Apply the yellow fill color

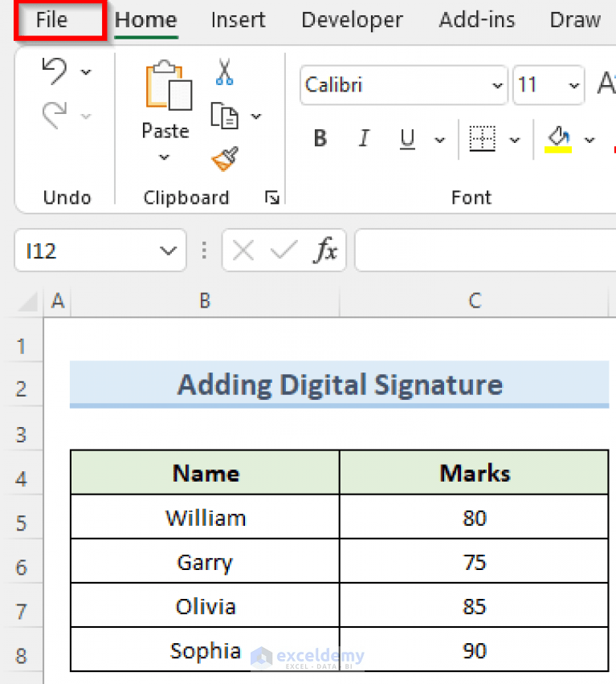(558, 140)
